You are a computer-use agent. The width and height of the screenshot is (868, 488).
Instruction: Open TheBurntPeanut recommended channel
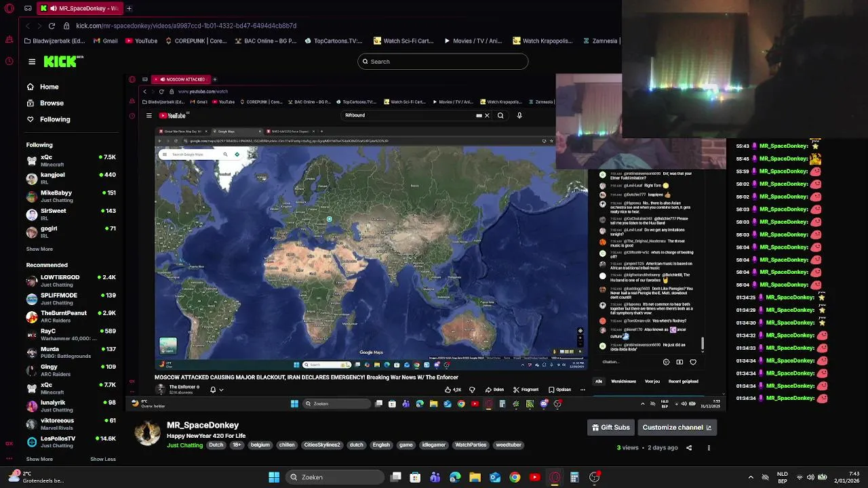click(71, 317)
